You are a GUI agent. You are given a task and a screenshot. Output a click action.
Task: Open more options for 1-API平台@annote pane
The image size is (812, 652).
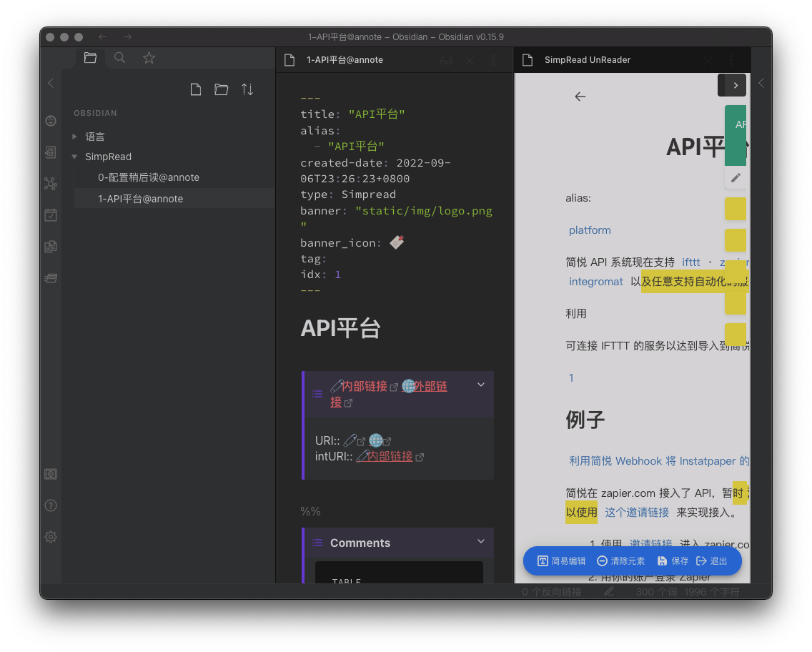[493, 60]
